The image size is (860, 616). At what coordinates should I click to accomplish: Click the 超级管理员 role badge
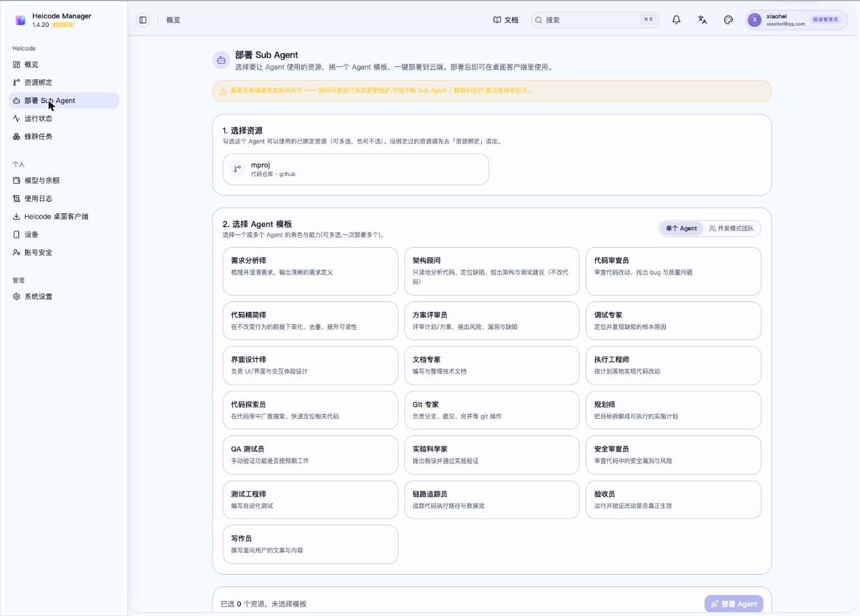[x=825, y=20]
